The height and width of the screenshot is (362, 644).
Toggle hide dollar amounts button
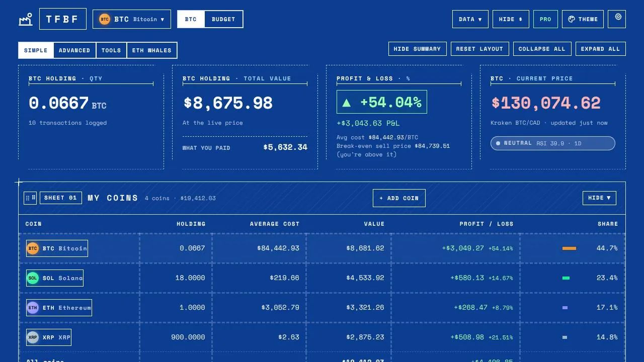point(511,19)
